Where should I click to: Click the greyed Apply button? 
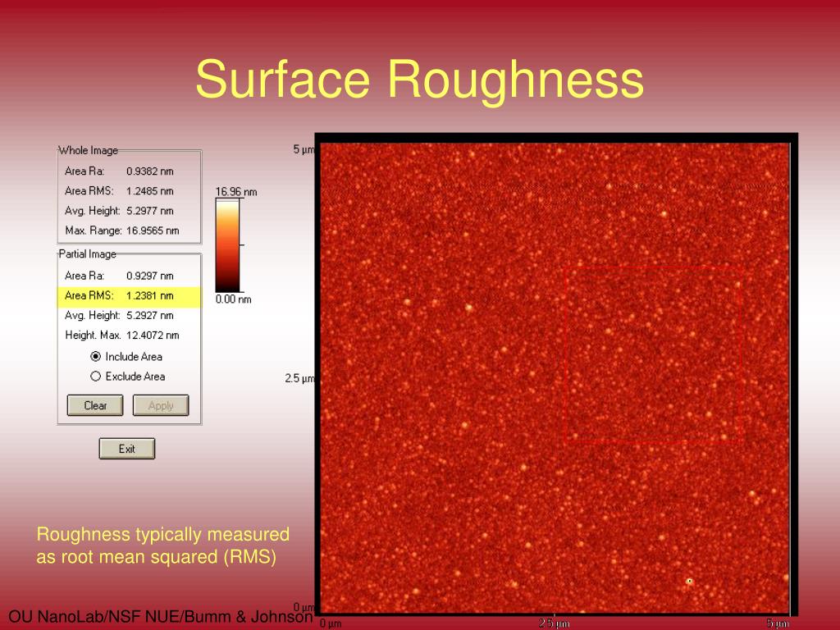tap(161, 405)
